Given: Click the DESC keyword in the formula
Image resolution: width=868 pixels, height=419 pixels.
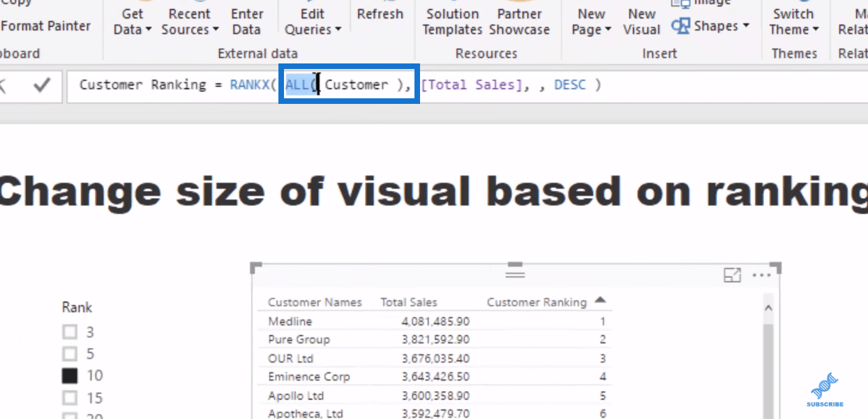Looking at the screenshot, I should [571, 85].
